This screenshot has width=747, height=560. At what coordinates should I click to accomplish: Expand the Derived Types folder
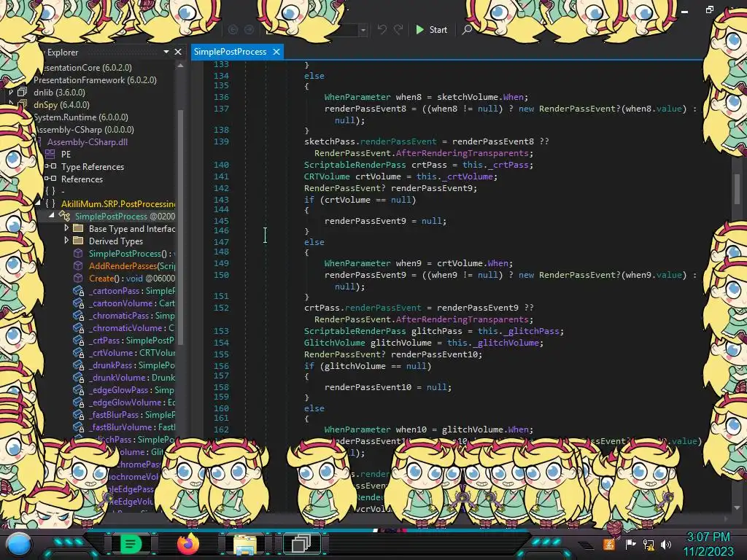66,241
